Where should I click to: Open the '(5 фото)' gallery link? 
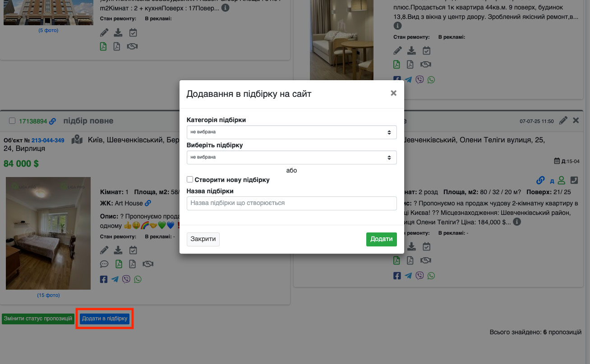(48, 31)
